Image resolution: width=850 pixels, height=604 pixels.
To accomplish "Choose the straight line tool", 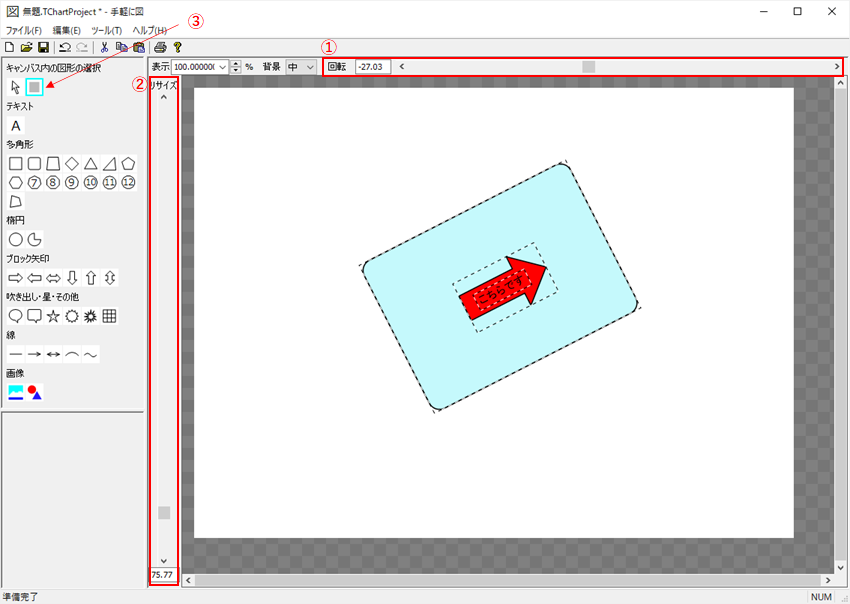I will click(x=16, y=354).
